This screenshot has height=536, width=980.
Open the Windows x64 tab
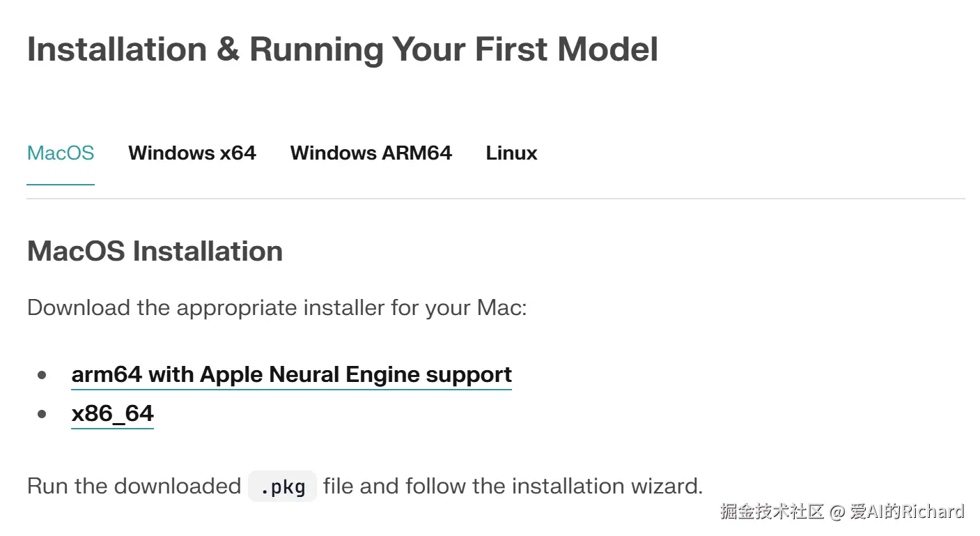click(x=192, y=153)
